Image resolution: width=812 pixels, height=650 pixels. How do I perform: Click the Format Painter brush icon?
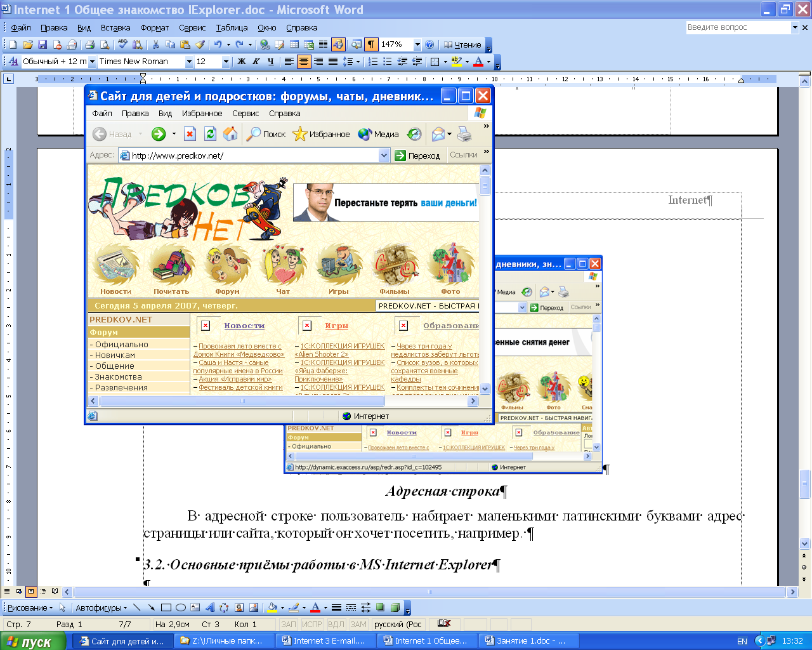[200, 44]
